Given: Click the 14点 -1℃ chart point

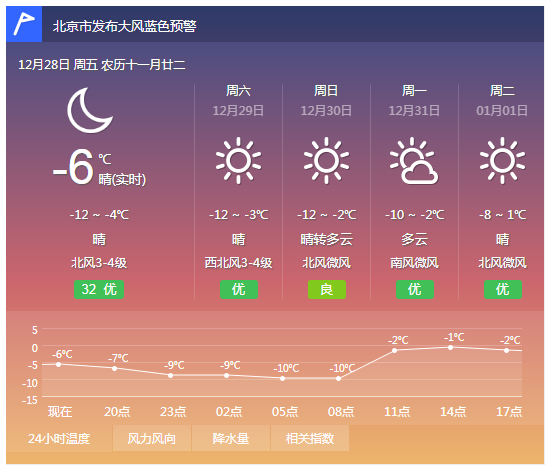Looking at the screenshot, I should click(450, 347).
